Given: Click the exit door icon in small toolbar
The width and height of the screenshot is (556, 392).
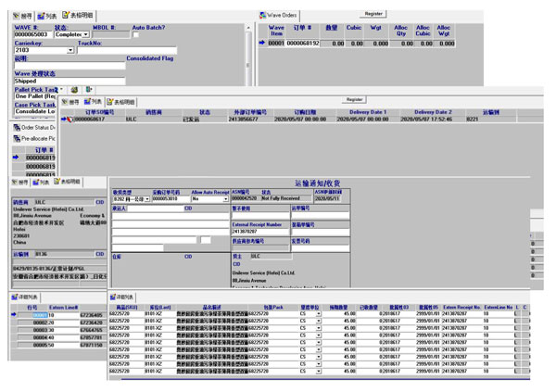Looking at the screenshot, I should point(87,90).
